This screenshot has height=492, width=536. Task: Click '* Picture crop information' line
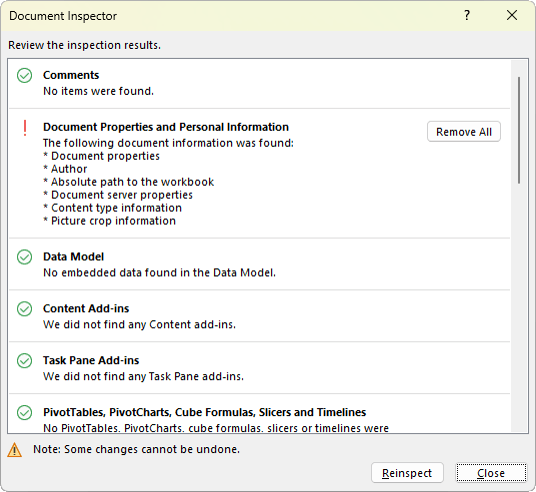[109, 221]
